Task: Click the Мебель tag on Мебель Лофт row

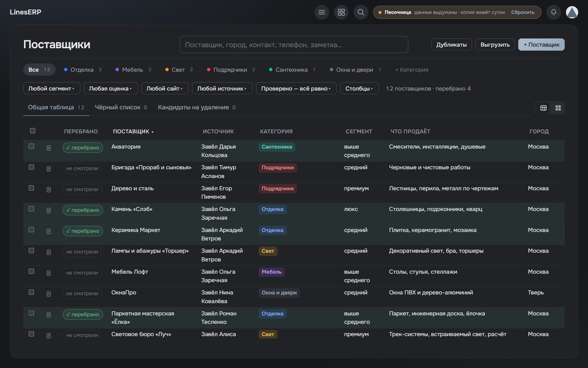Action: pyautogui.click(x=271, y=272)
